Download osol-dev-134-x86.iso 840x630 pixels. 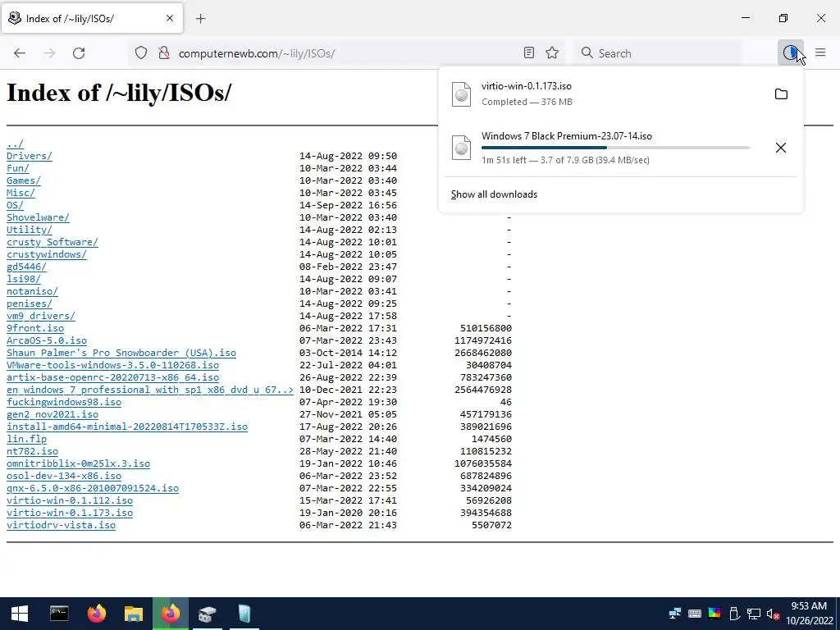(64, 477)
